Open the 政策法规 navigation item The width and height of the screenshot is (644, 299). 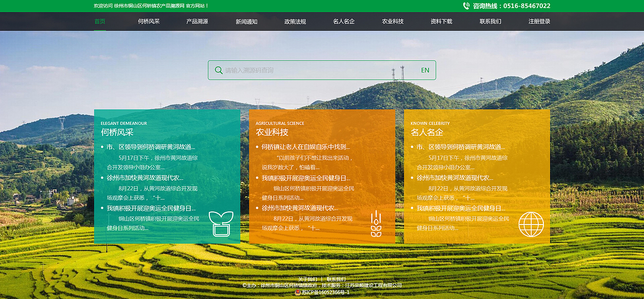tap(294, 21)
